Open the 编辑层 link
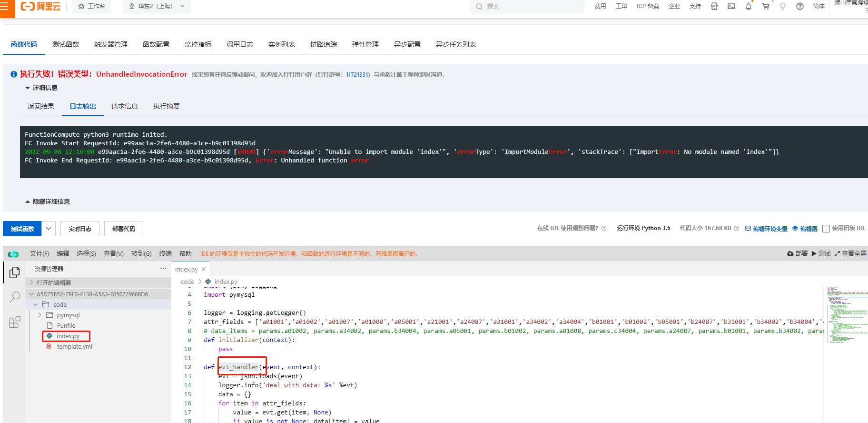This screenshot has width=868, height=423. [x=805, y=229]
